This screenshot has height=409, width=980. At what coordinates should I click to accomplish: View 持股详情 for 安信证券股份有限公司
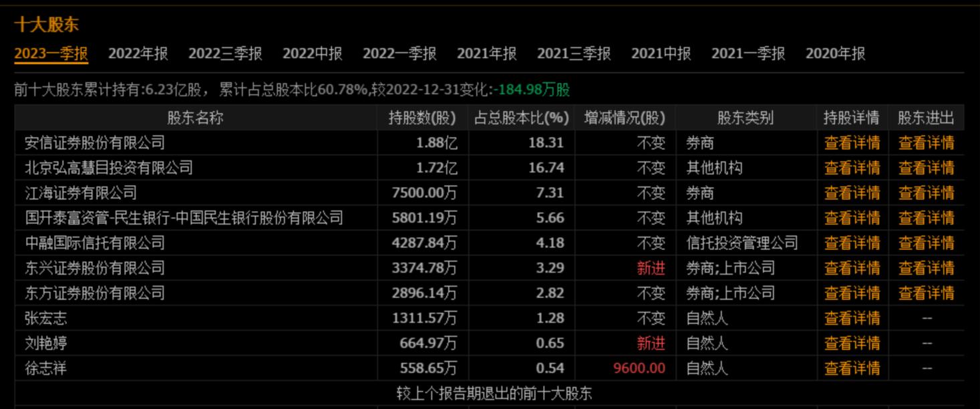tap(852, 143)
